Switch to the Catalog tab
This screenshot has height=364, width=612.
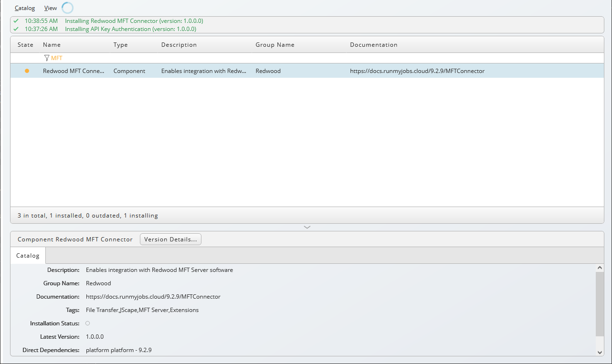point(28,256)
